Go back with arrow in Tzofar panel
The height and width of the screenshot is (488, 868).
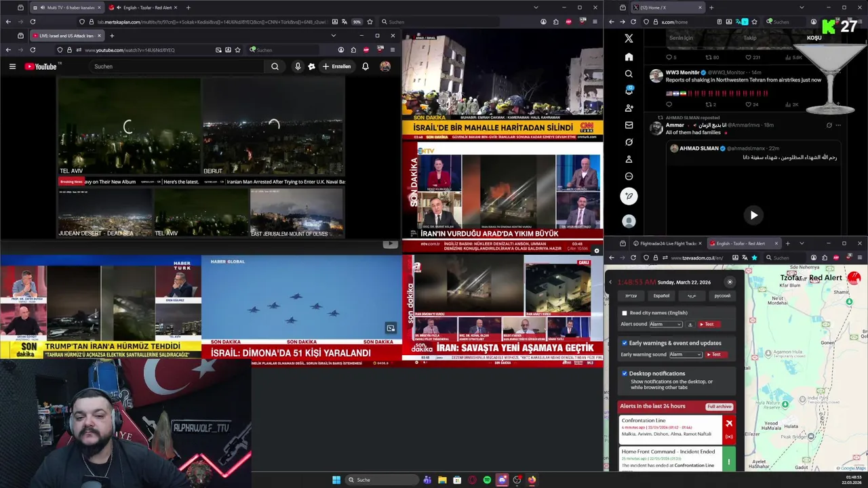[610, 282]
